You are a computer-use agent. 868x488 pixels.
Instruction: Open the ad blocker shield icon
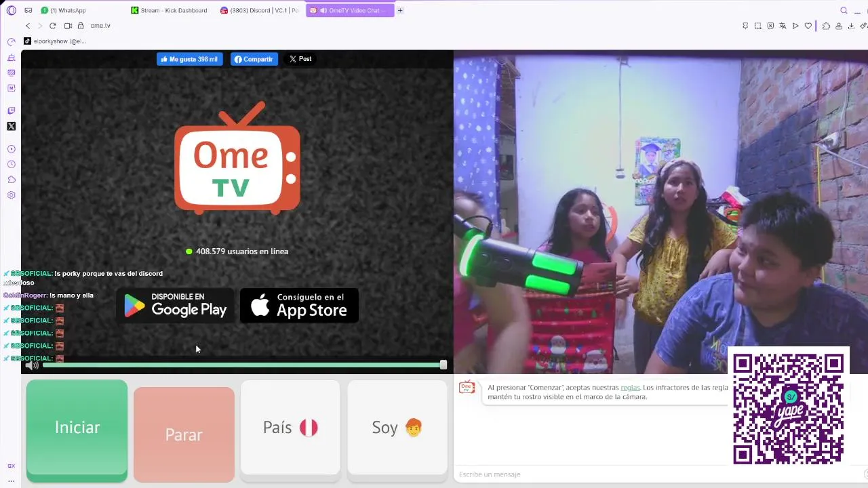[770, 26]
